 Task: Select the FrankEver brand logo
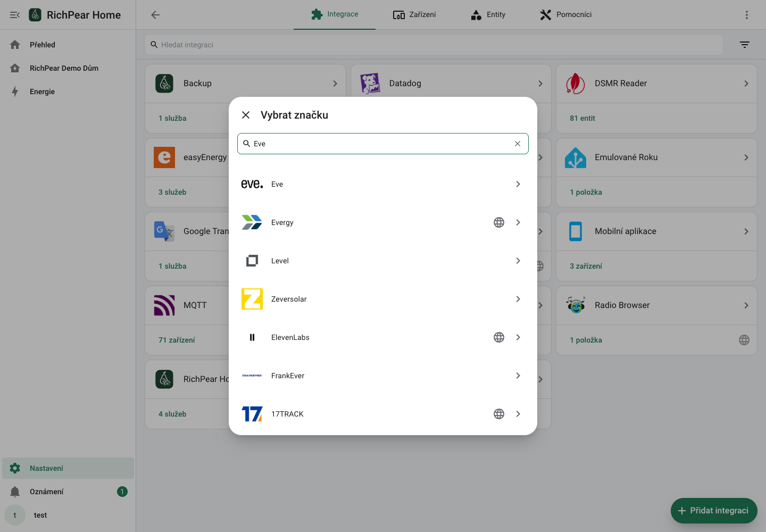(252, 376)
